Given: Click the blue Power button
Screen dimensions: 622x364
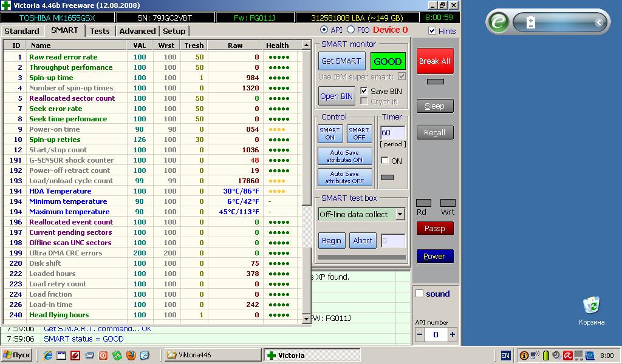Looking at the screenshot, I should pyautogui.click(x=435, y=256).
